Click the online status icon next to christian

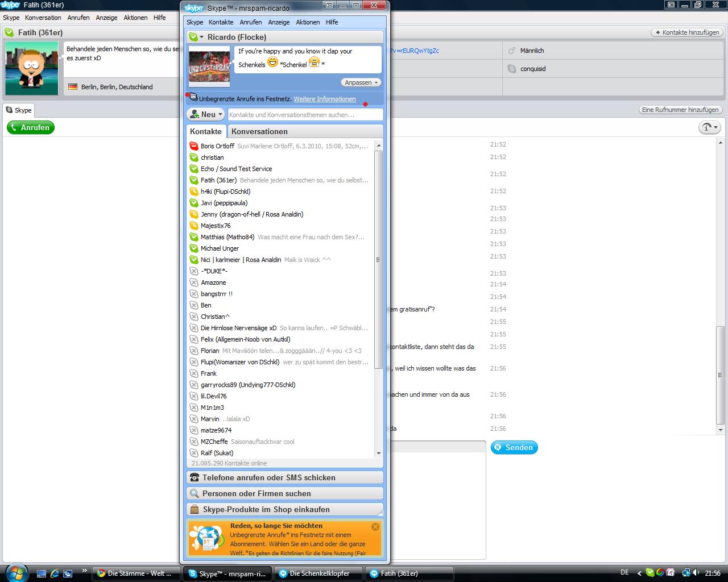pyautogui.click(x=194, y=157)
